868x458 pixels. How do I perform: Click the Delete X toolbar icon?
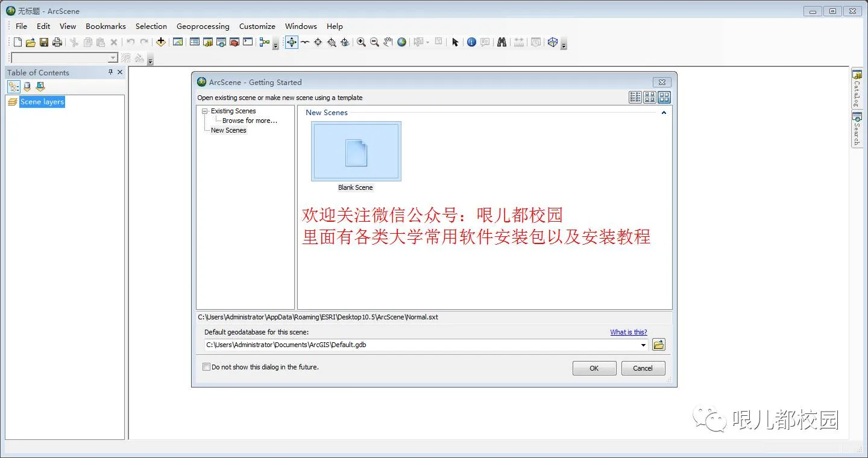[x=113, y=42]
